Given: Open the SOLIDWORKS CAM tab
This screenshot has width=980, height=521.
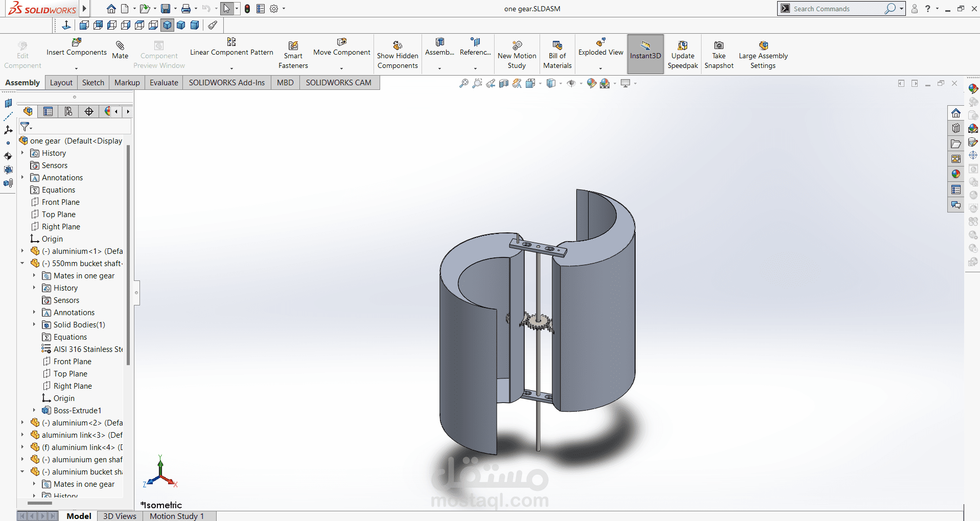Looking at the screenshot, I should point(338,82).
